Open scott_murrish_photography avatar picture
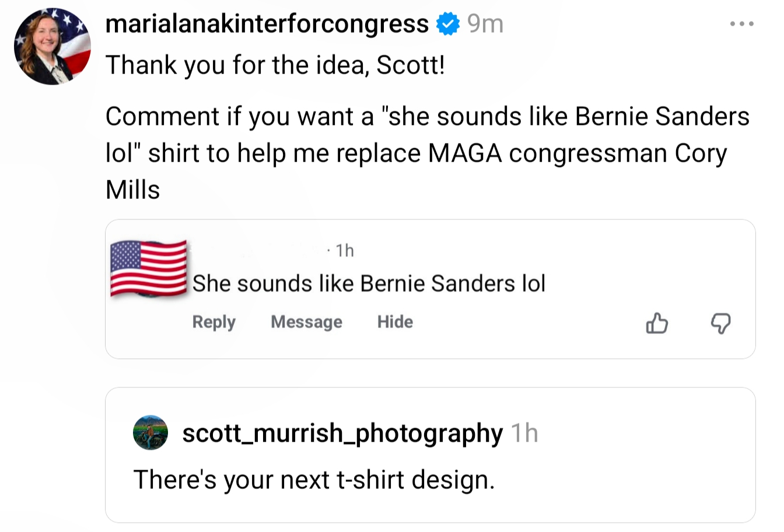This screenshot has width=784, height=532. coord(150,433)
